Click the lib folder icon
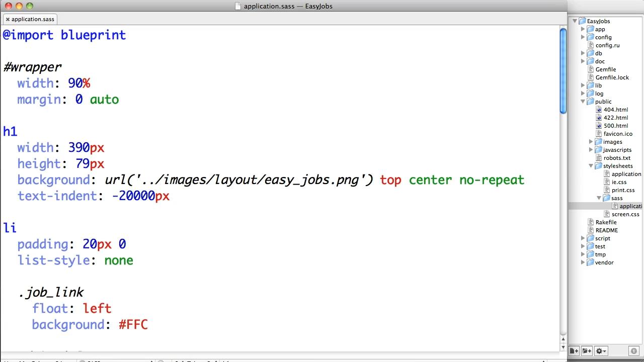This screenshot has height=362, width=644. point(591,85)
